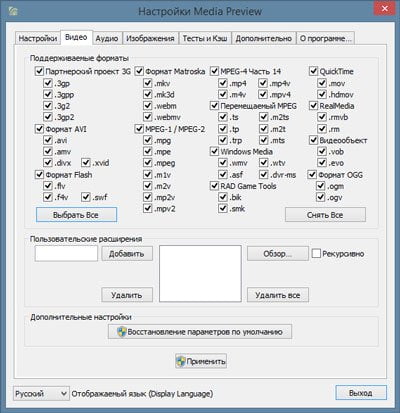This screenshot has width=400, height=413.
Task: Click the Обзор... button
Action: (x=278, y=254)
